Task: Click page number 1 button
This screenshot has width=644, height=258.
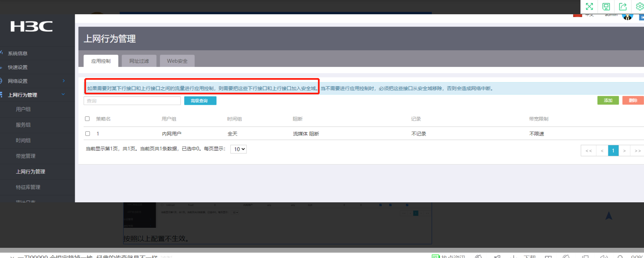Action: click(613, 151)
